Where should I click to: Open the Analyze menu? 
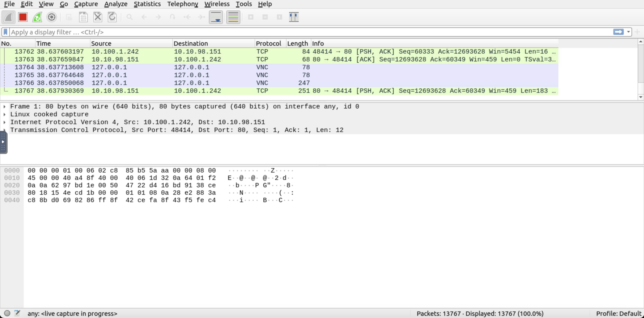pyautogui.click(x=116, y=4)
